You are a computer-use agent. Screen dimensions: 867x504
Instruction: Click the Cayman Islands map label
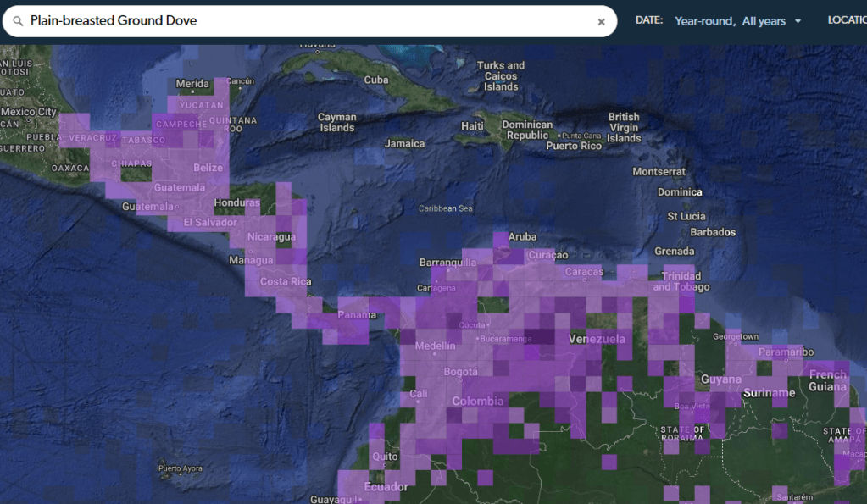point(336,123)
